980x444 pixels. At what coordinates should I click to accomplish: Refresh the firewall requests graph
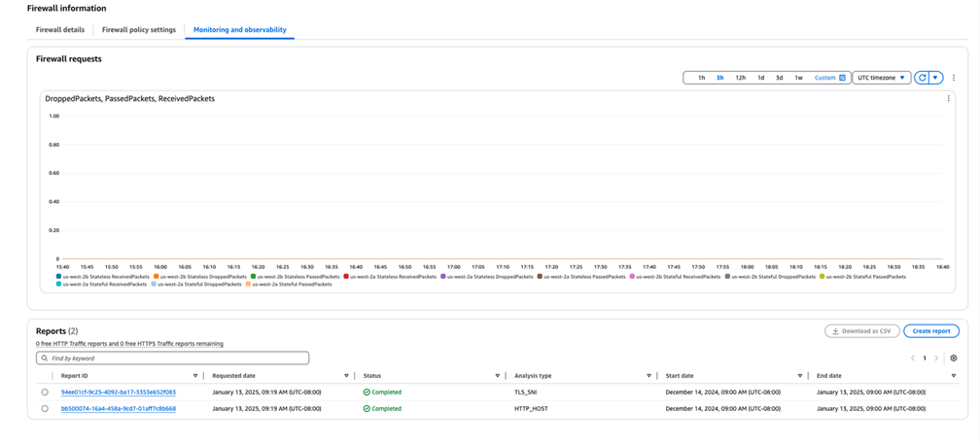point(922,78)
